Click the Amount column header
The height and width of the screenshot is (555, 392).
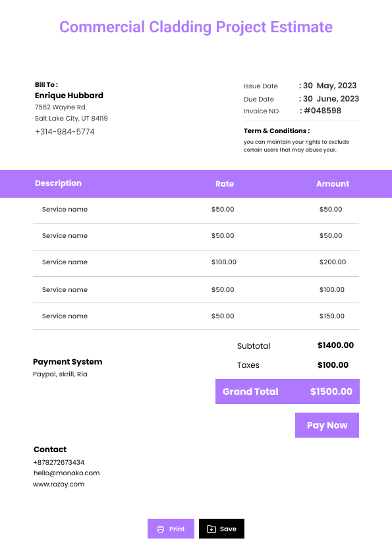click(x=333, y=184)
